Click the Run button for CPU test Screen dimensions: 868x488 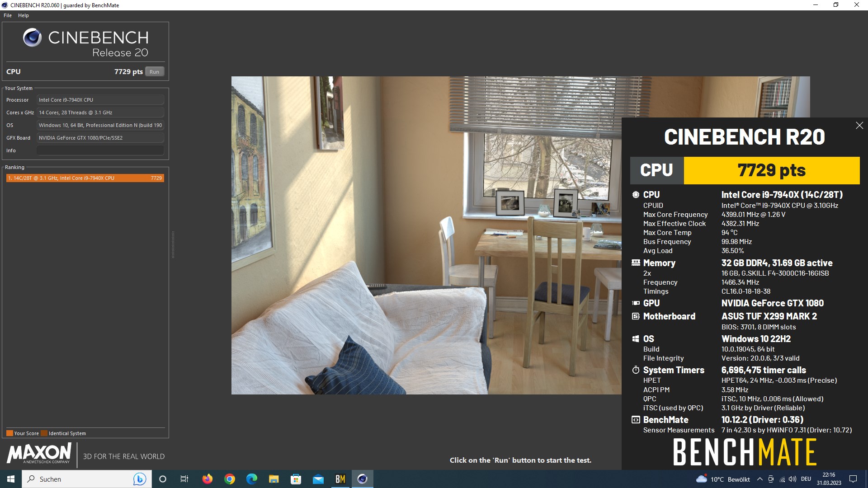[155, 72]
